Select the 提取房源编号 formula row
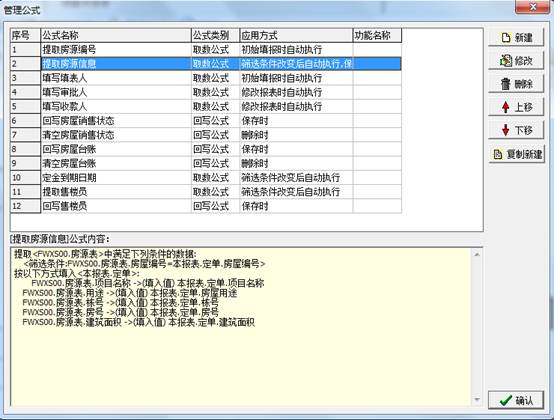Image resolution: width=554 pixels, height=420 pixels. [206, 50]
